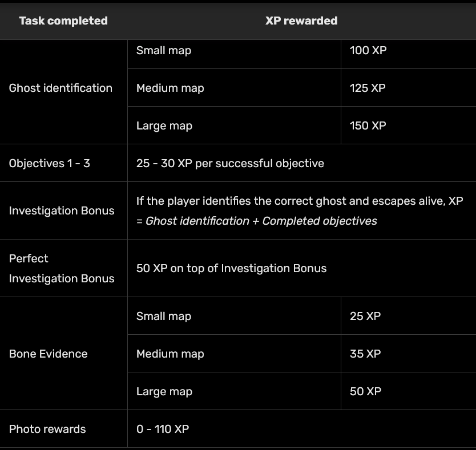Click the "150 XP" cell
476x450 pixels.
click(x=368, y=125)
